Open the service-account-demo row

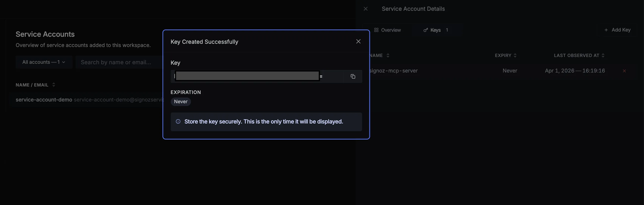coord(44,99)
